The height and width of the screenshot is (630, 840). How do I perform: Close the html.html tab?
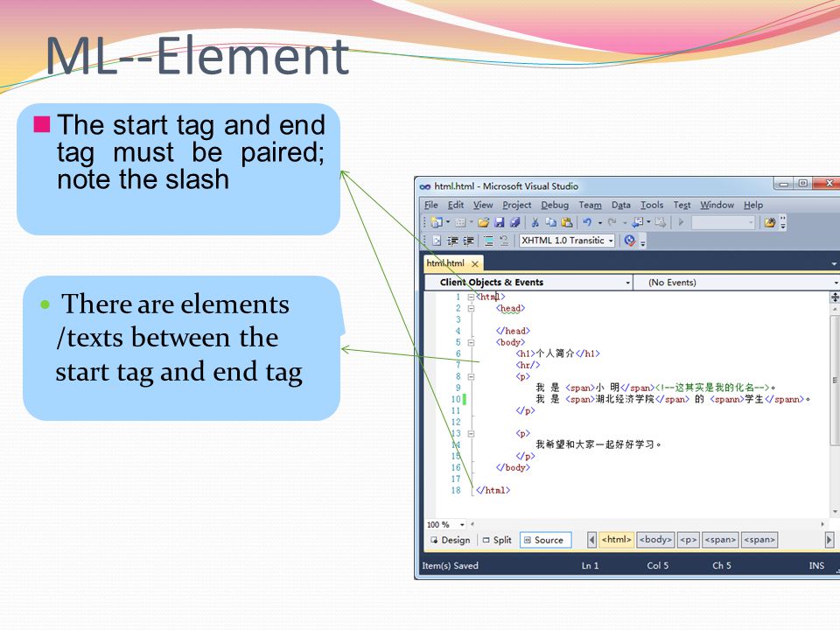pyautogui.click(x=474, y=263)
